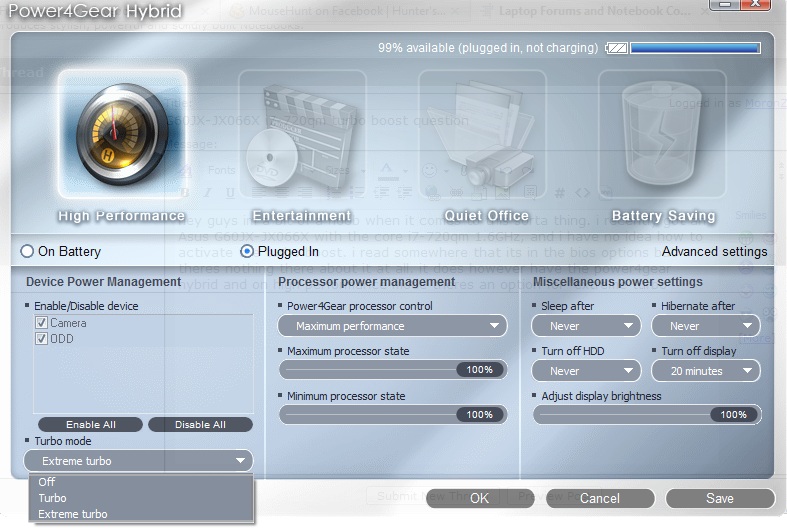787x530 pixels.
Task: Close the Power4Gear Hybrid window
Action: (x=756, y=5)
